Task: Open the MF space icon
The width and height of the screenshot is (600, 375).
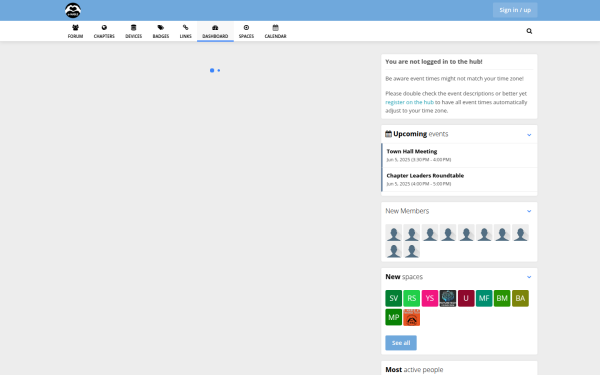Action: point(484,298)
